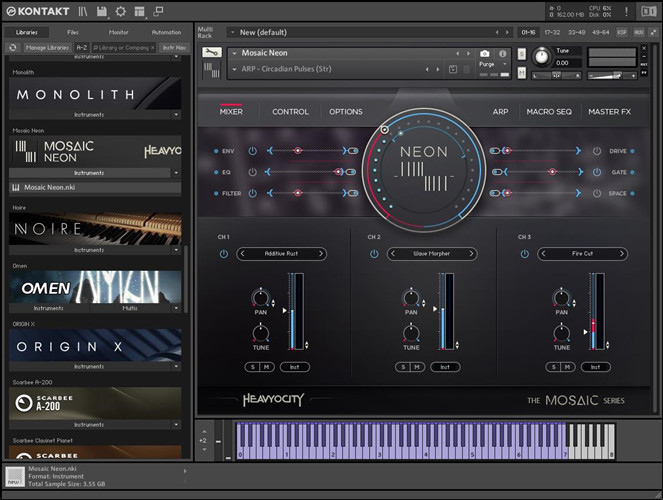The width and height of the screenshot is (663, 500).
Task: Click the master Tune knob
Action: pos(542,56)
